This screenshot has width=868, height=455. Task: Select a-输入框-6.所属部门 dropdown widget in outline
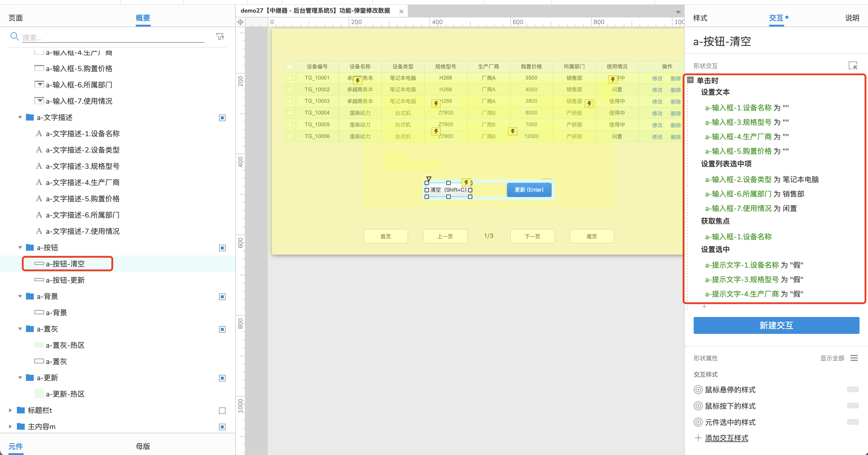coord(74,84)
